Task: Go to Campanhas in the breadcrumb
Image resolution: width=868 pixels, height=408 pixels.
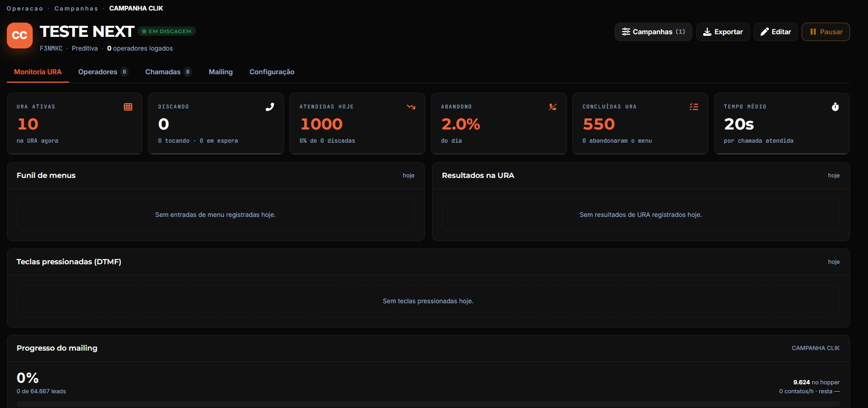Action: tap(76, 8)
